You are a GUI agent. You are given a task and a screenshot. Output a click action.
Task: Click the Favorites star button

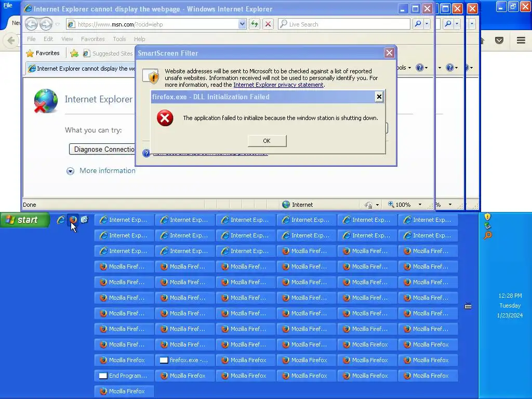click(43, 54)
